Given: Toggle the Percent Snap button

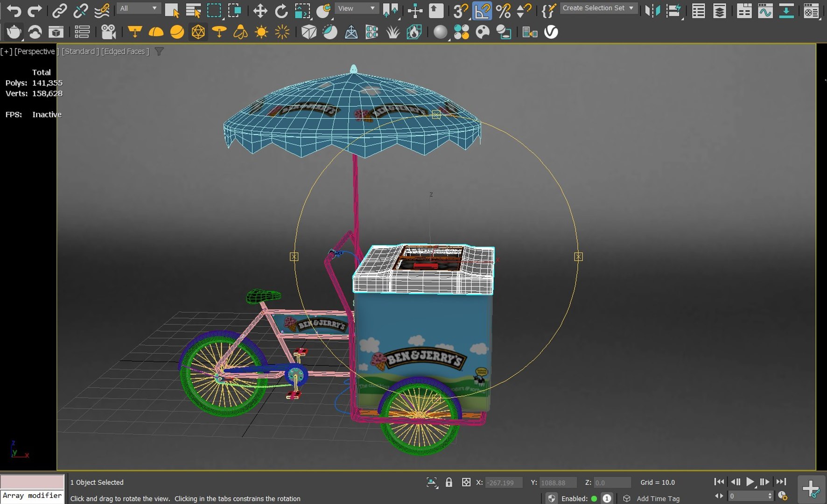Looking at the screenshot, I should point(503,10).
